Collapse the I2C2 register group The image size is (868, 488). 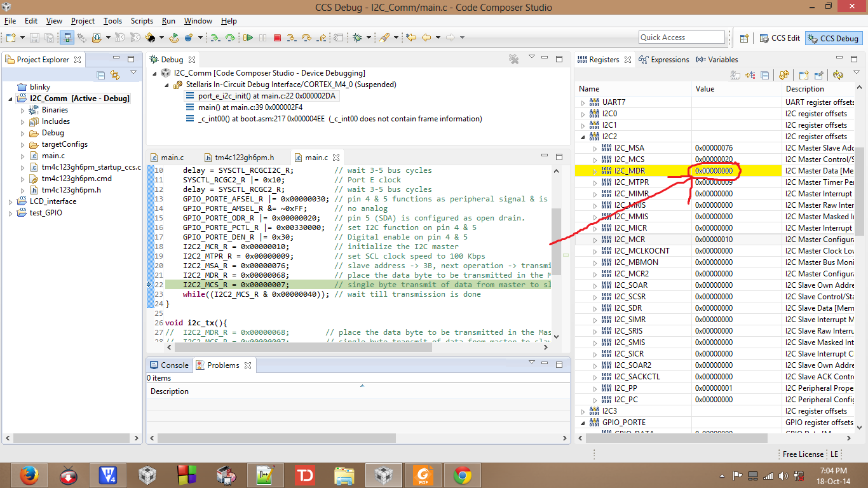(583, 137)
